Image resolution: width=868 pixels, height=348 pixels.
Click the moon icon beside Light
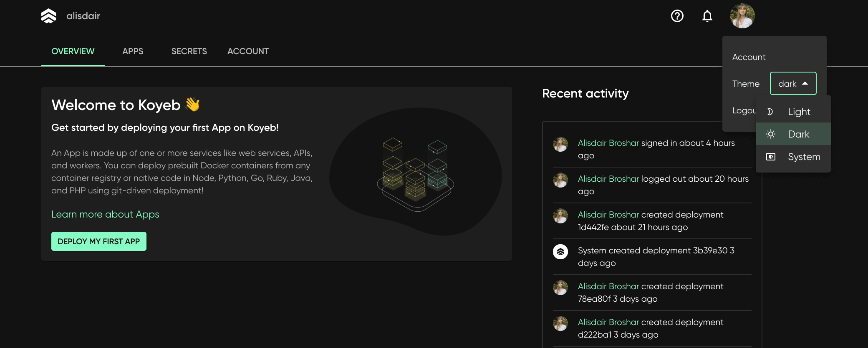(x=770, y=112)
